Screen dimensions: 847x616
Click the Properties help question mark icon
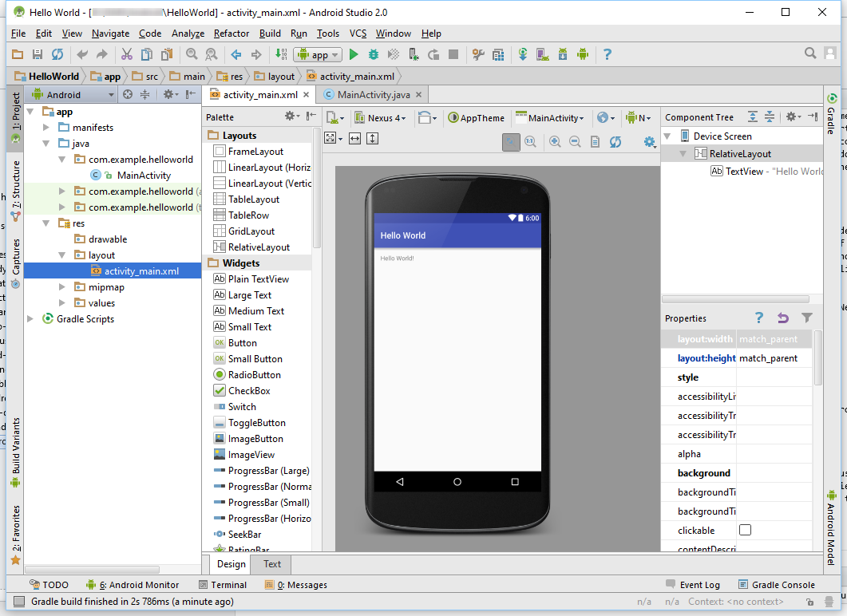(759, 318)
